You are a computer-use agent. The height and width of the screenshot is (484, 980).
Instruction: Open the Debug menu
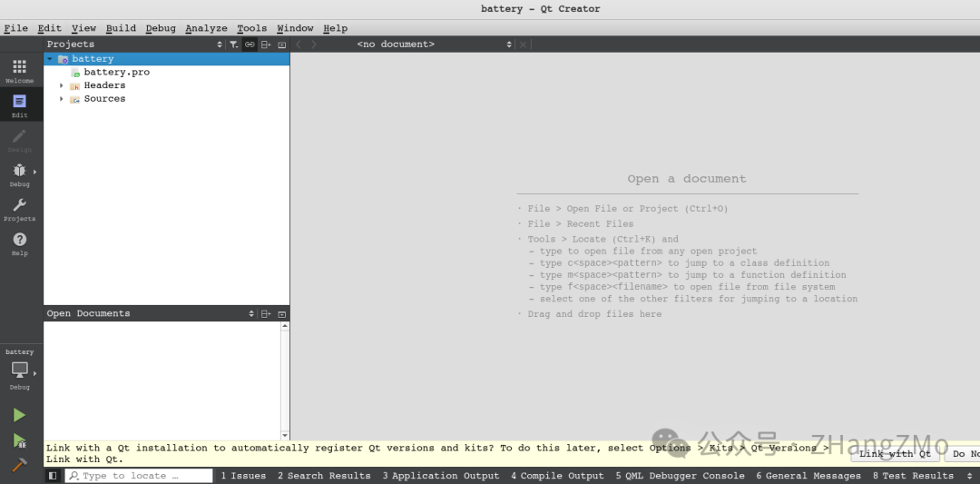[x=161, y=28]
